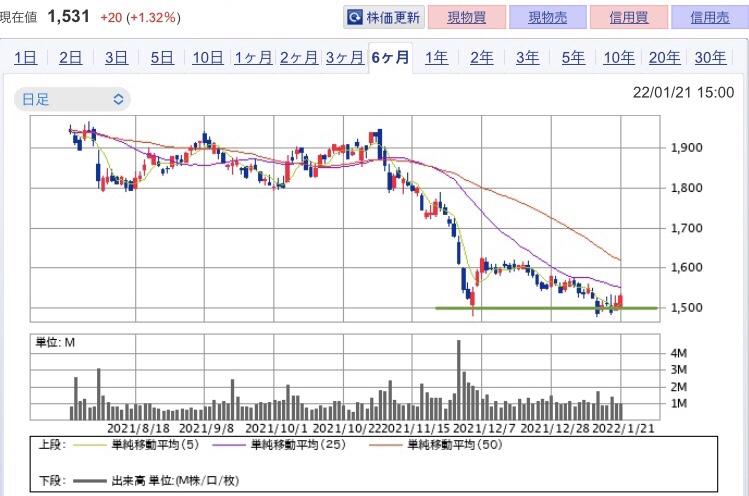749x496 pixels.
Task: Open the 信用買 order link
Action: tap(629, 18)
